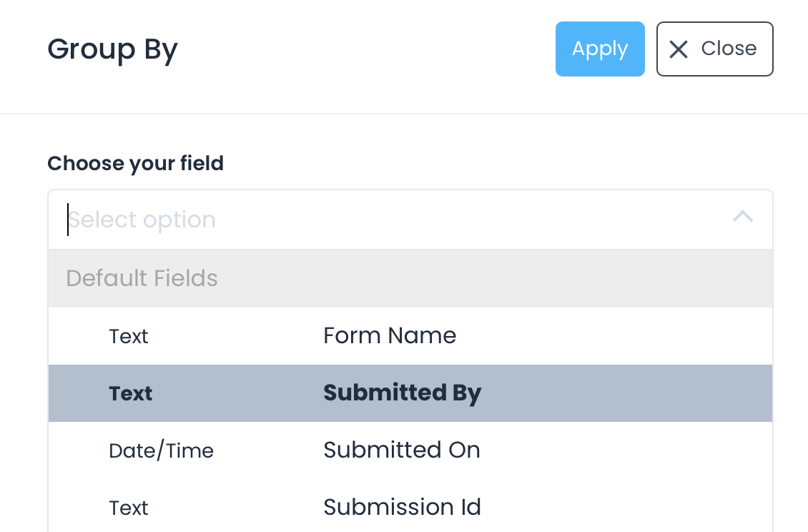Click the bold "Text" type beside Submitted By
The width and height of the screenshot is (808, 532).
tap(131, 393)
